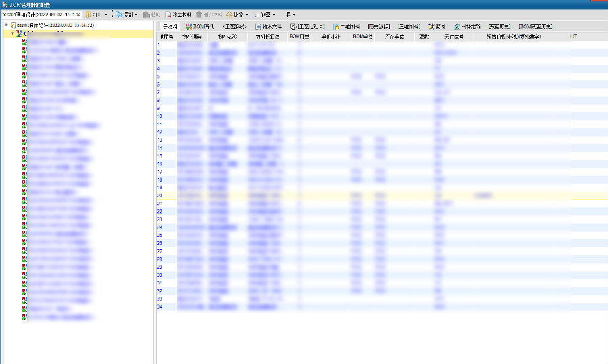Select table row number 22
This screenshot has height=364, width=608.
point(382,211)
